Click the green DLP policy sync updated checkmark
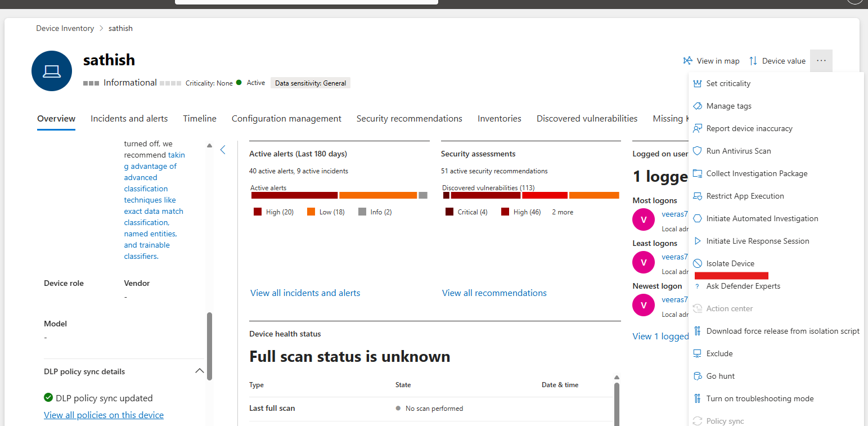Screen dimensions: 868x426 pos(48,397)
